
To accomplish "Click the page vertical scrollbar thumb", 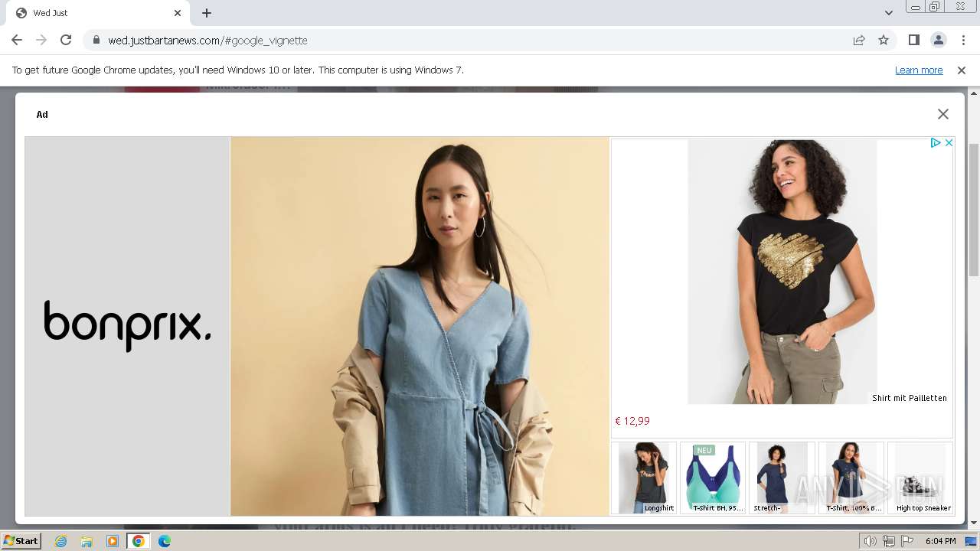I will (x=974, y=209).
